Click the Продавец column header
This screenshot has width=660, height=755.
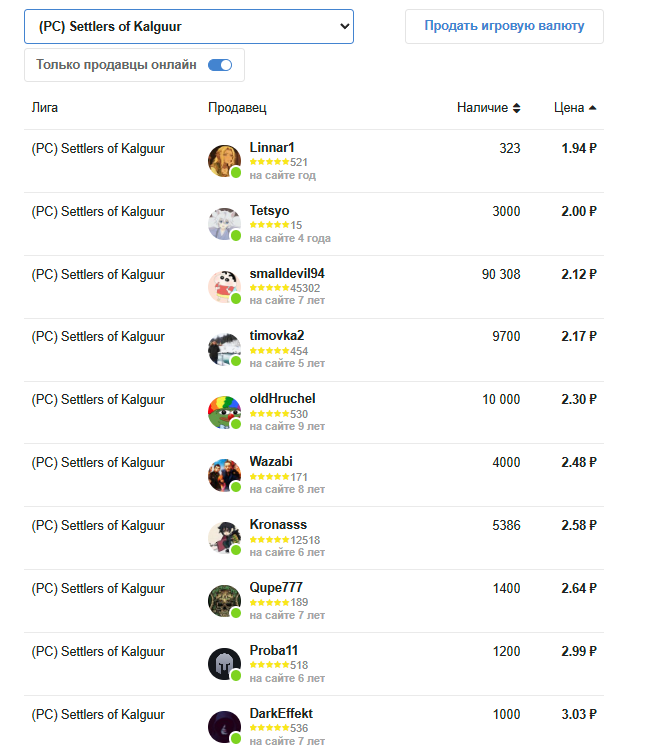coord(237,108)
